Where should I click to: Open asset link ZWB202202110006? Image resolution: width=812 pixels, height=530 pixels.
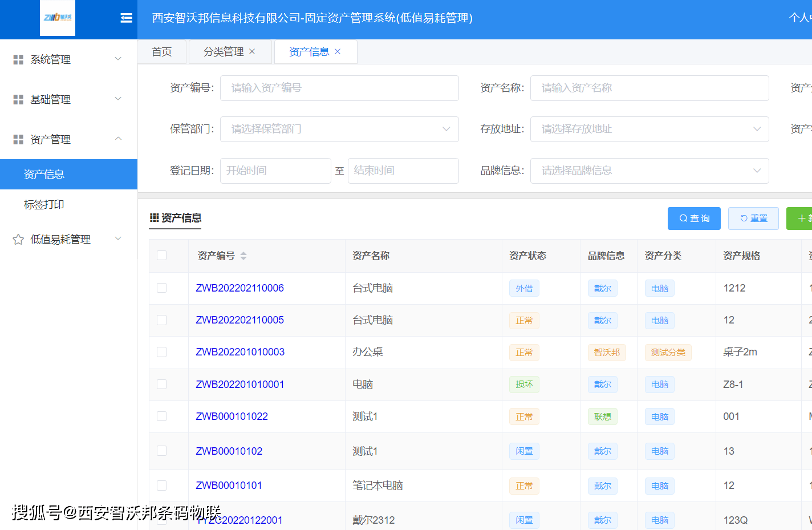239,288
